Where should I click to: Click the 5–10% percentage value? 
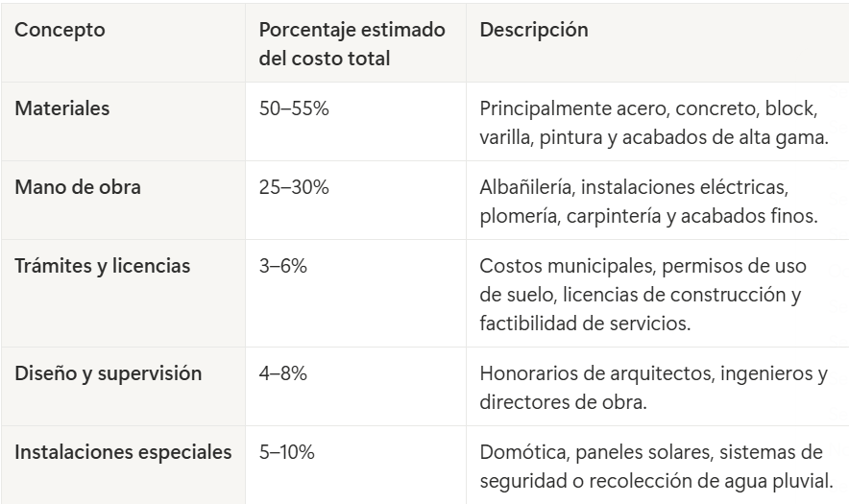pos(289,452)
